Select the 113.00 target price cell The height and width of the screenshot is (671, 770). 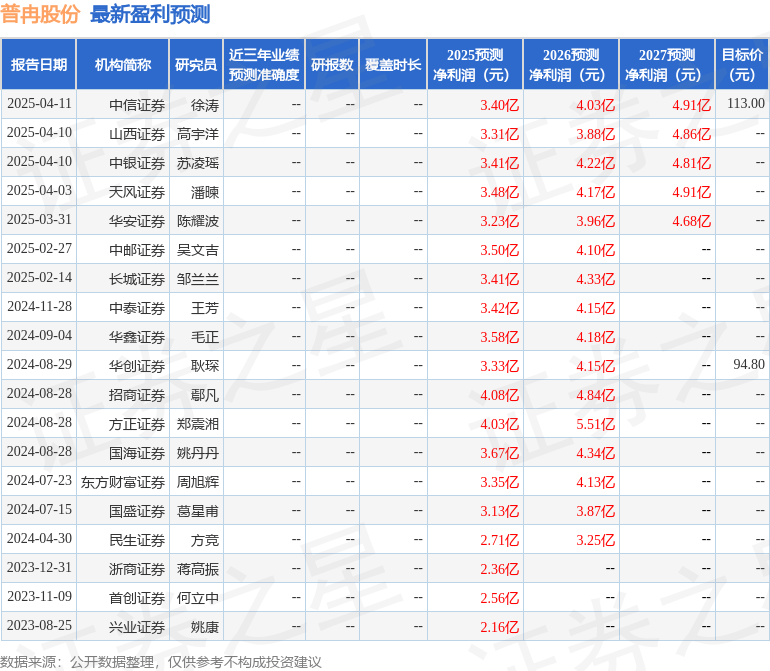pyautogui.click(x=746, y=104)
